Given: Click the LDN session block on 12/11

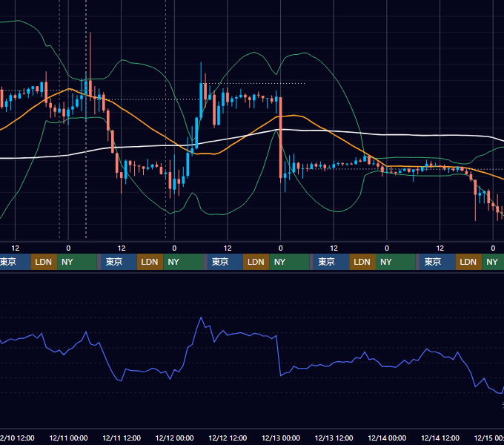Looking at the screenshot, I should [150, 262].
